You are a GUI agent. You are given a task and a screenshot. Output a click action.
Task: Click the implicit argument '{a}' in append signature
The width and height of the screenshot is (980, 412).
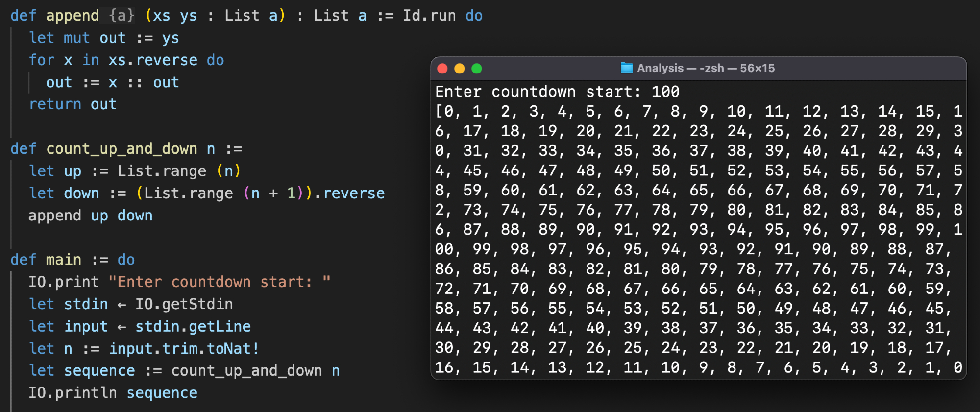click(x=122, y=16)
